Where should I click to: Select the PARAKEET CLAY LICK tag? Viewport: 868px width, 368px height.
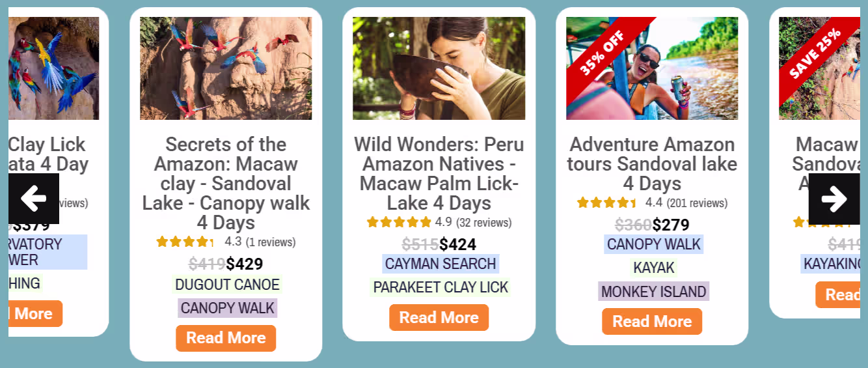click(x=441, y=287)
